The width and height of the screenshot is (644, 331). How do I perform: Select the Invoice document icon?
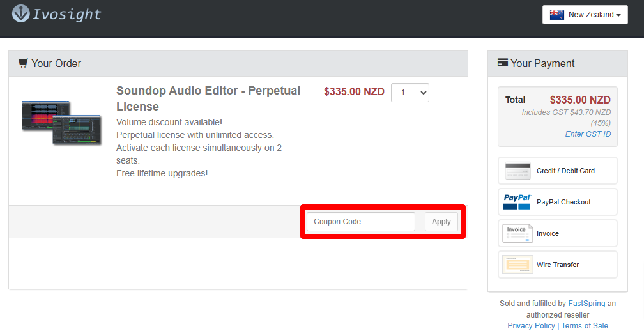(x=517, y=233)
